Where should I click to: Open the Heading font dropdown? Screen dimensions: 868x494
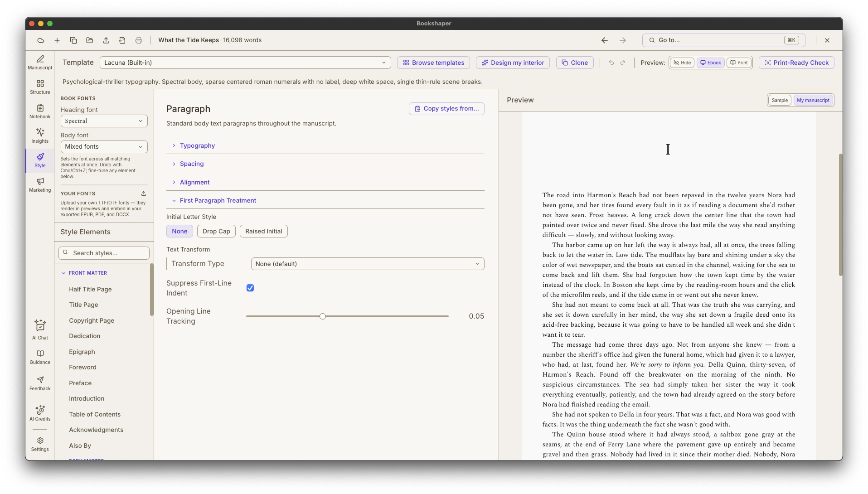(x=104, y=121)
